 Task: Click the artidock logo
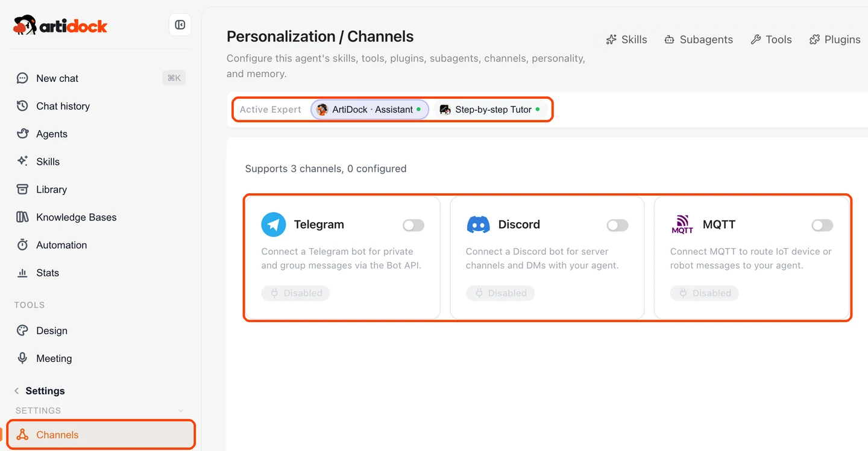coord(60,25)
